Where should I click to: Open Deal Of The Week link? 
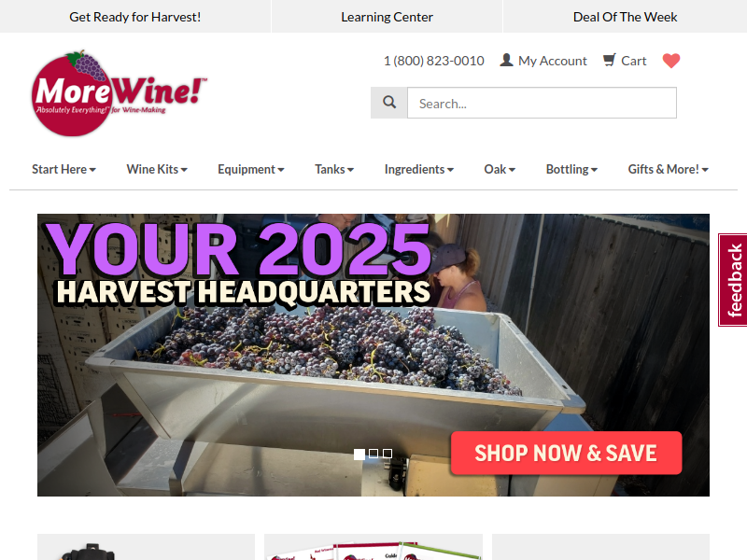(x=625, y=17)
